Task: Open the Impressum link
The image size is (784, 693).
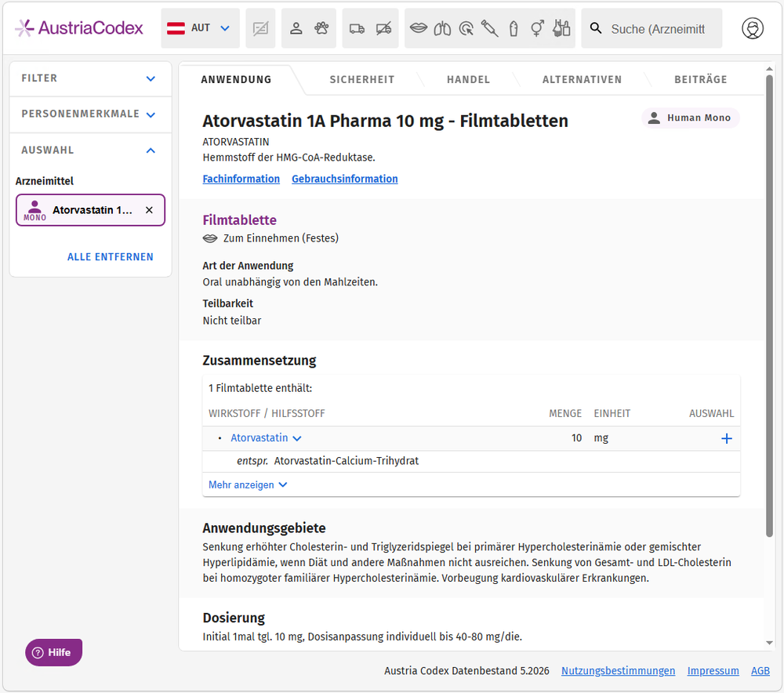Action: click(x=713, y=671)
